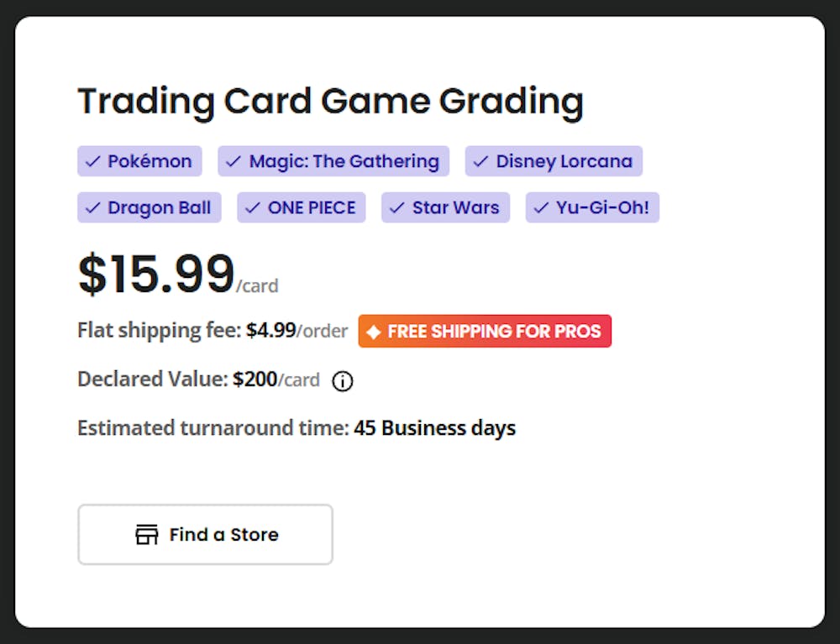Toggle the Disney Lorcana selection
The image size is (840, 644).
pos(553,161)
